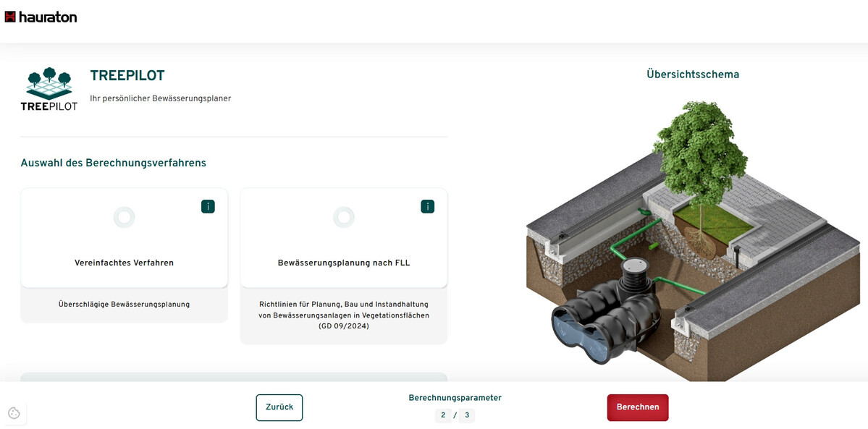The image size is (868, 429).
Task: Choose the Bewässerungsplanung nach FLL card title
Action: pyautogui.click(x=343, y=263)
